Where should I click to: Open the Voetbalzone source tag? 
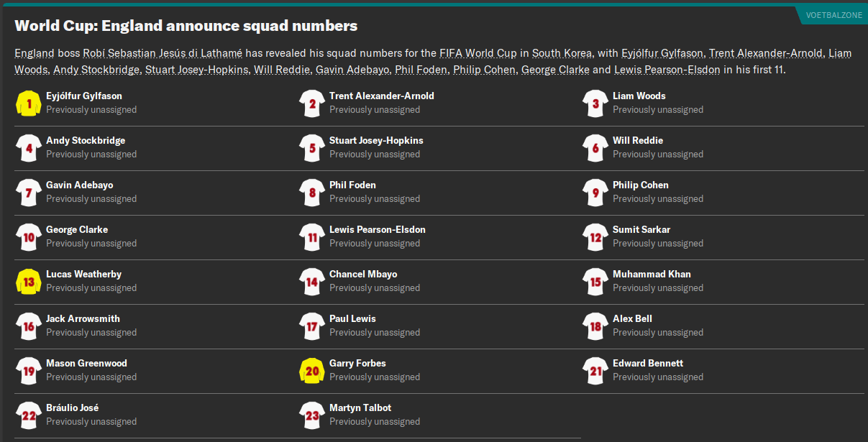[x=833, y=15]
